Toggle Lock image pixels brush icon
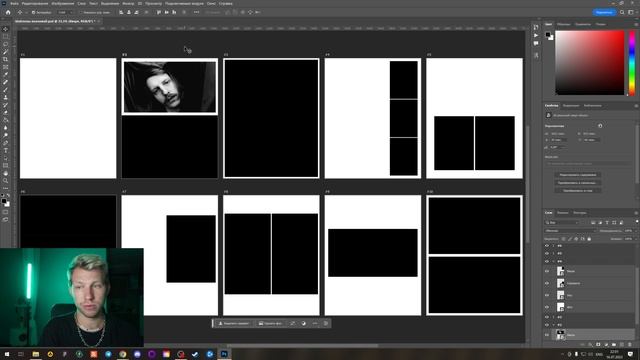The height and width of the screenshot is (360, 640). tap(570, 239)
